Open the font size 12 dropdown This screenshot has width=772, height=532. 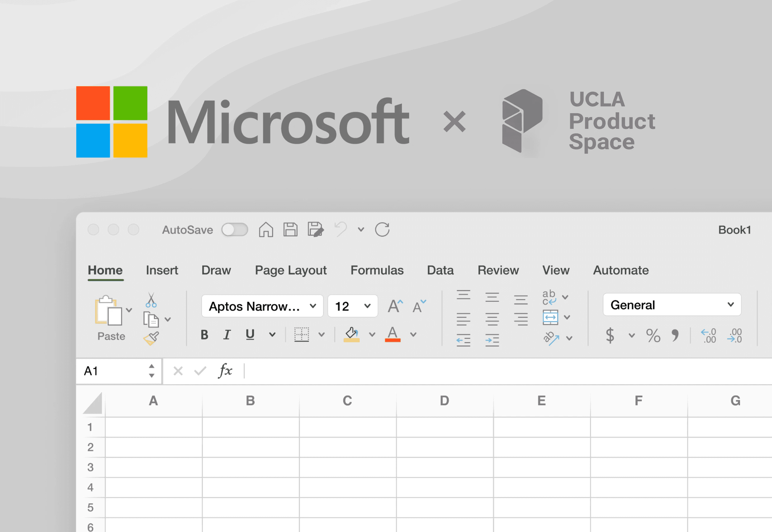[353, 306]
